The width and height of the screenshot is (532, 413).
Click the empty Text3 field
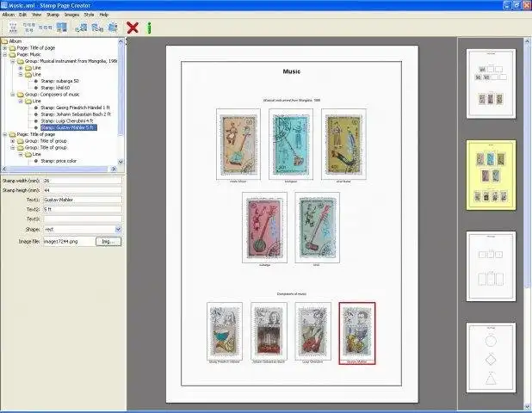pos(83,219)
